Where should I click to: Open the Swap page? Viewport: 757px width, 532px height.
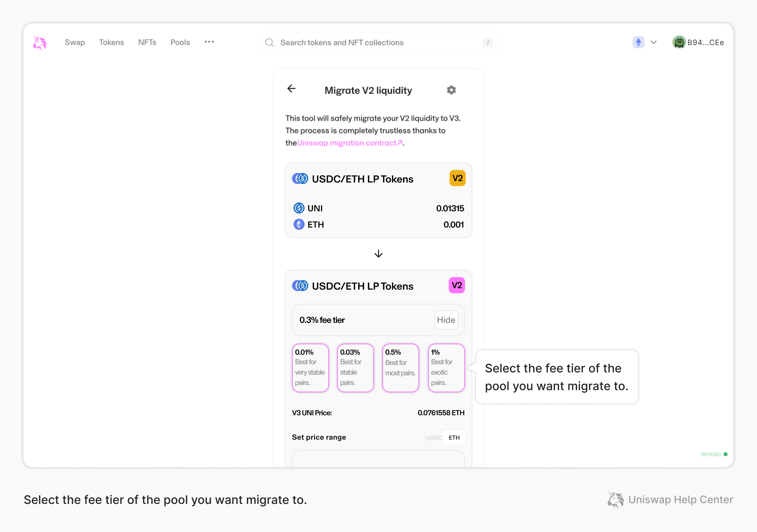click(x=75, y=42)
